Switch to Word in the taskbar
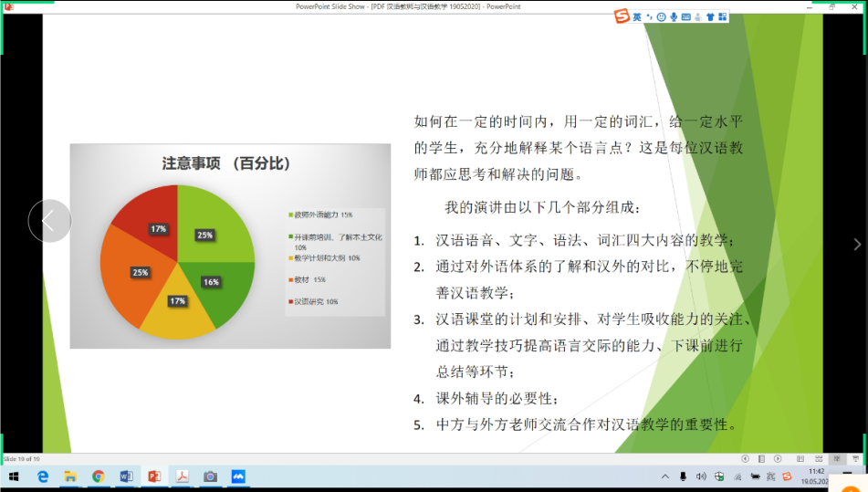The height and width of the screenshot is (492, 868). tap(126, 476)
